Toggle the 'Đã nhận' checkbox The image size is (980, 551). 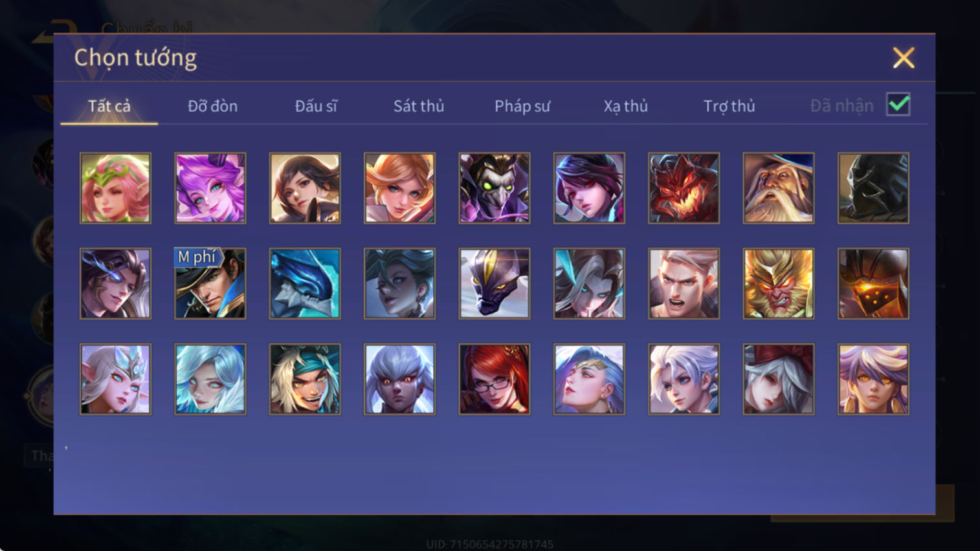[898, 105]
